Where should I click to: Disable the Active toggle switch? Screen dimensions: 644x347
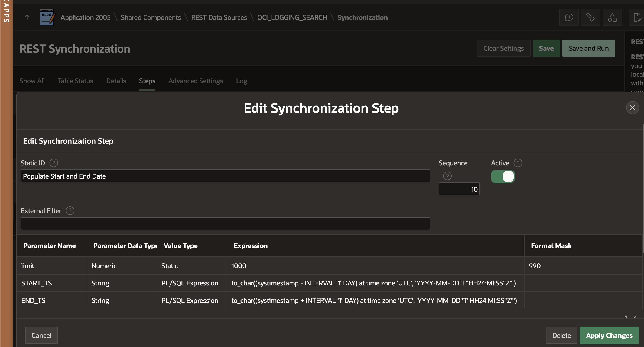click(x=503, y=176)
